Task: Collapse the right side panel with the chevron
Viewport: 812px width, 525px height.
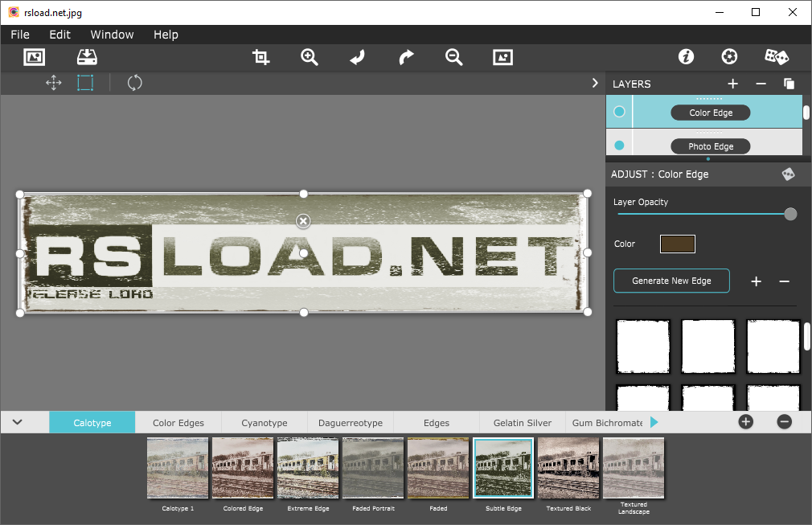Action: tap(594, 83)
